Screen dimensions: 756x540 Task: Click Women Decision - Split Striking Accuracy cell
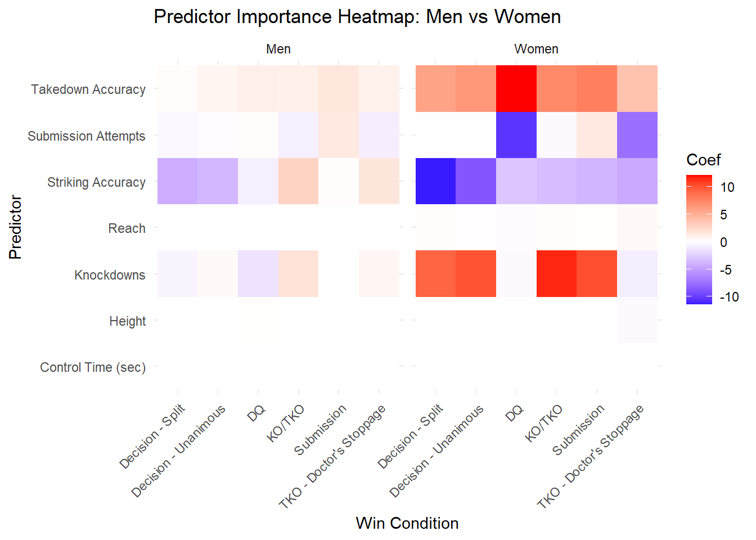(435, 181)
